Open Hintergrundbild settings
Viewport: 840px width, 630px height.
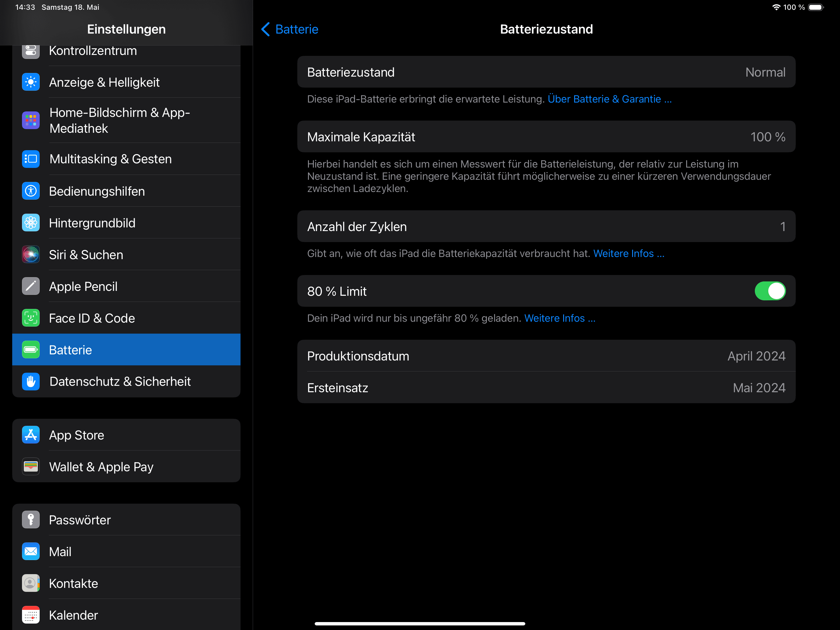(x=126, y=223)
